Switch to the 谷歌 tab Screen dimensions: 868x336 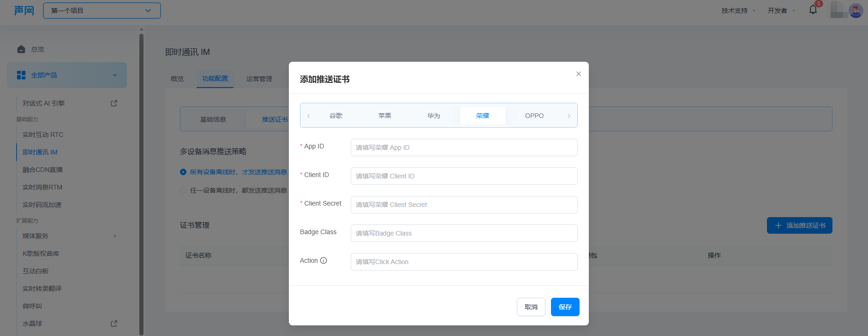pos(336,116)
